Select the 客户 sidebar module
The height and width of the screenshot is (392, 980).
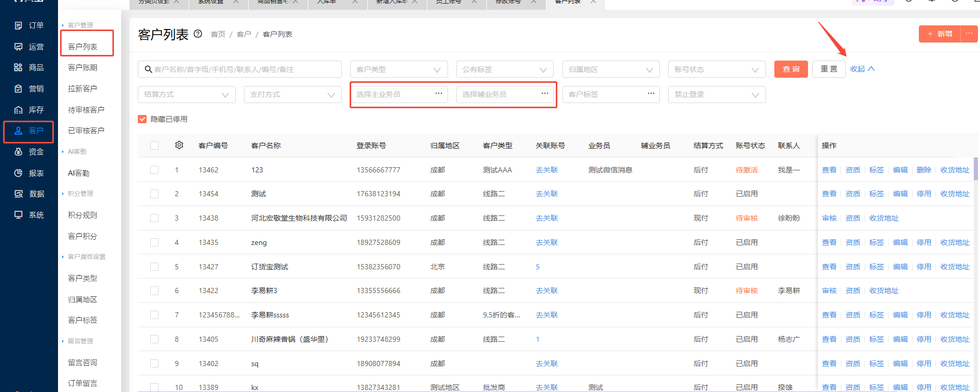coord(29,130)
